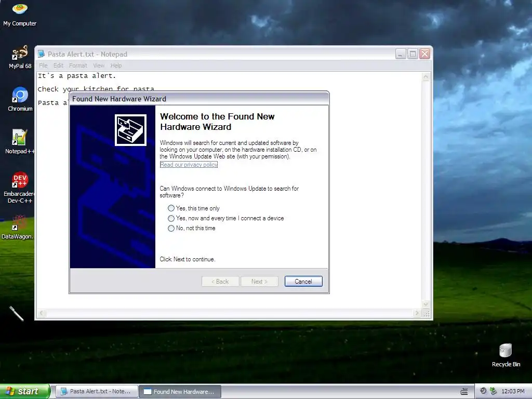This screenshot has width=532, height=399.
Task: Open the 'Read our privacy policy' link
Action: coord(189,165)
